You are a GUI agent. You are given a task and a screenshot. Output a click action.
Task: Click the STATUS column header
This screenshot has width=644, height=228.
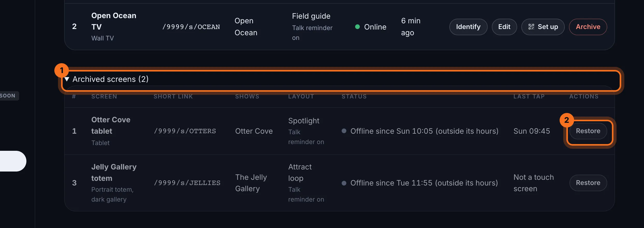click(x=354, y=96)
